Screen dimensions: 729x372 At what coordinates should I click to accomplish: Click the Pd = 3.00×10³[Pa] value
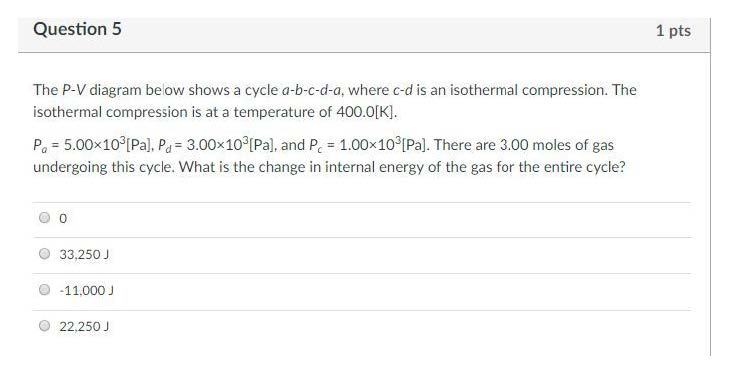(217, 146)
